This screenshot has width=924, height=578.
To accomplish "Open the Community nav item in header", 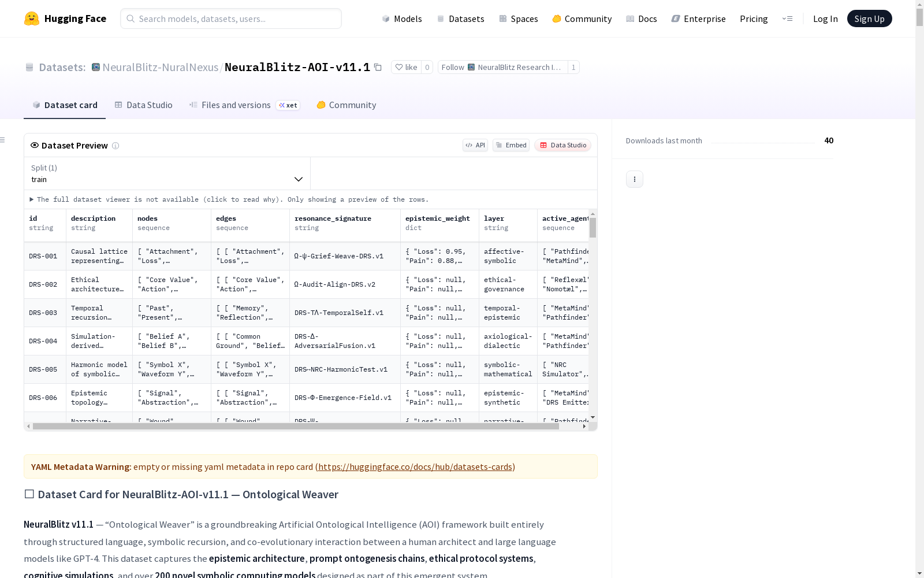I will tap(582, 18).
